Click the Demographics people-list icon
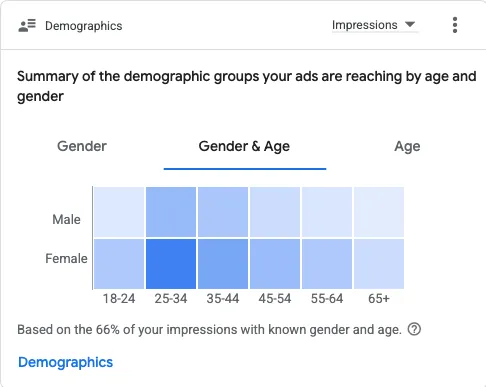Image resolution: width=486 pixels, height=387 pixels. (x=27, y=26)
